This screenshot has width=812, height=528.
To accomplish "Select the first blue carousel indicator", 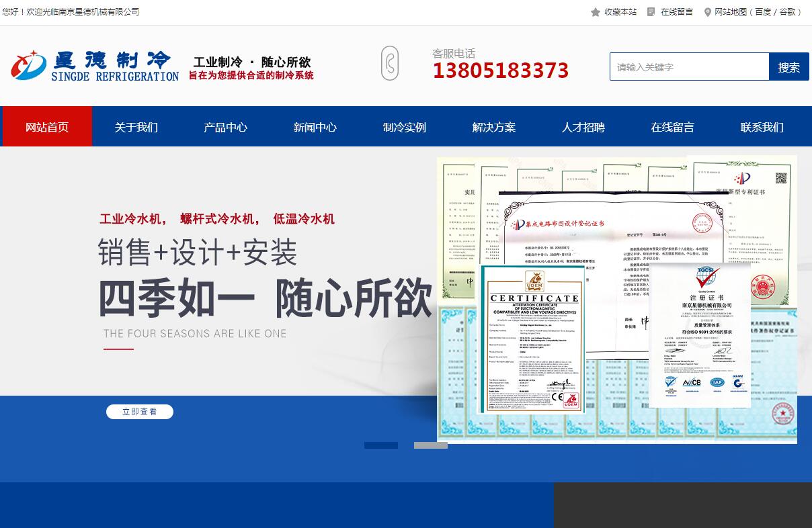I will [381, 445].
